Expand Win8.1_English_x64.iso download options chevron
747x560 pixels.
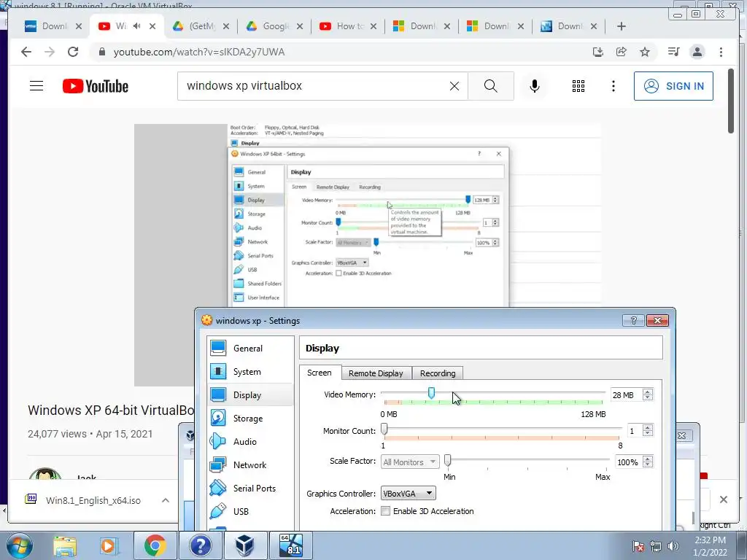(166, 500)
